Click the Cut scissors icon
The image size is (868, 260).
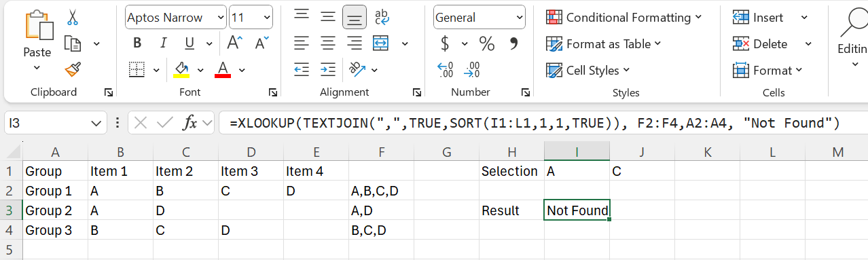73,18
